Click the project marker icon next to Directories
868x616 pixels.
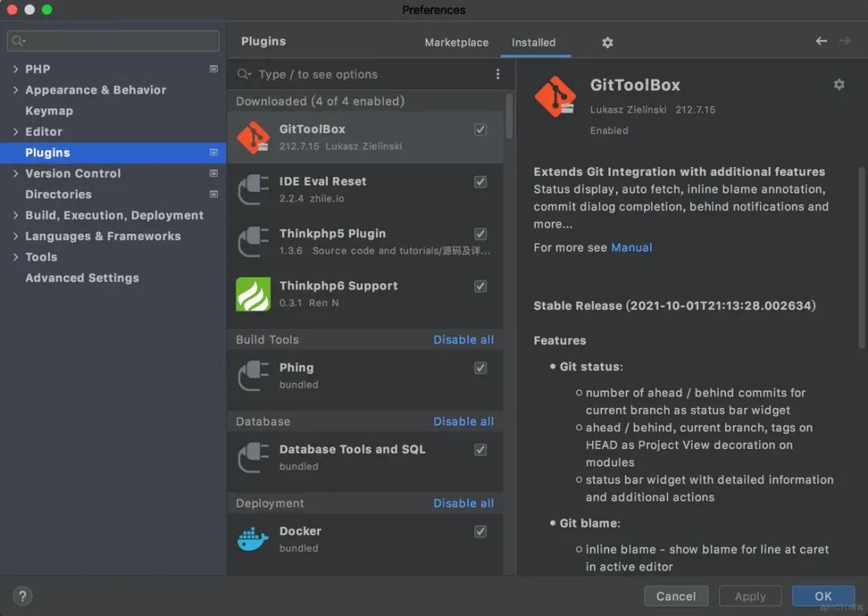click(214, 194)
